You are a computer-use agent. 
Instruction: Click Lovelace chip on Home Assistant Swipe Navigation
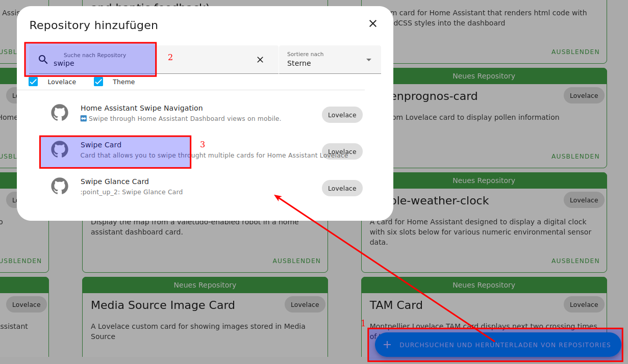click(342, 115)
